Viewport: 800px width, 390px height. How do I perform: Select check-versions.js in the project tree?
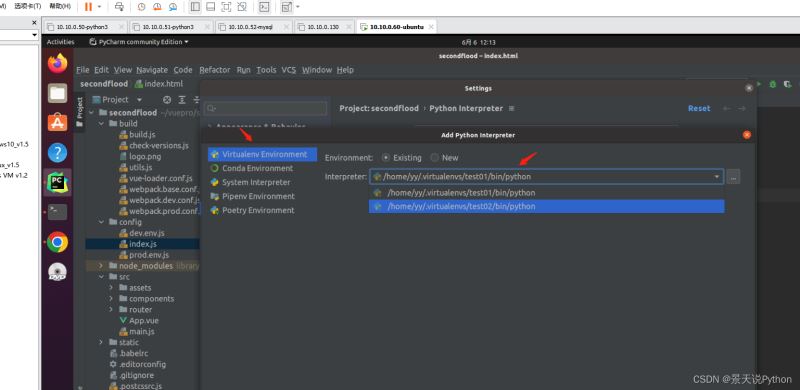pos(159,145)
